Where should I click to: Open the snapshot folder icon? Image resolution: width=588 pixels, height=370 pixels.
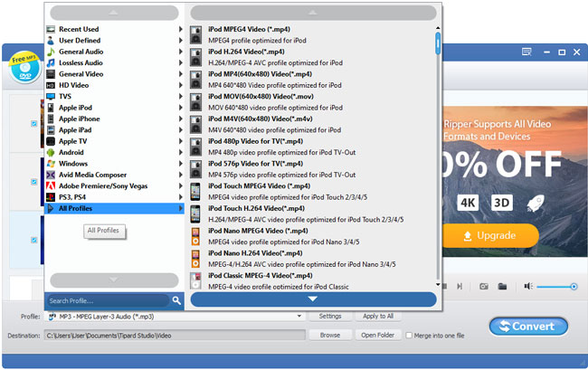click(x=502, y=287)
